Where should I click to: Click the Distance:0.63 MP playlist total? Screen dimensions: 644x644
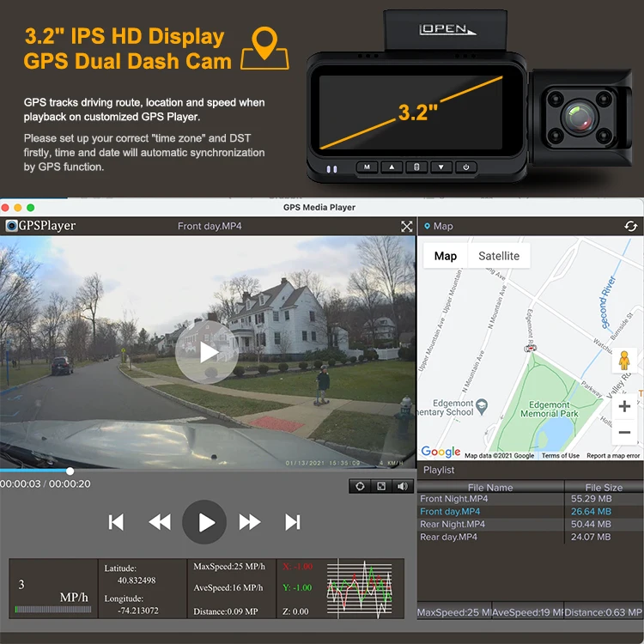click(604, 612)
